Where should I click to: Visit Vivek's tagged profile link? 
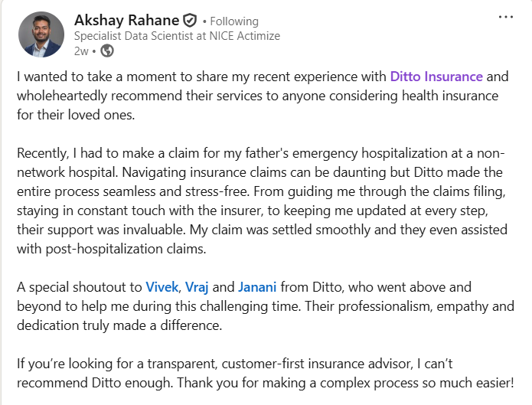162,287
